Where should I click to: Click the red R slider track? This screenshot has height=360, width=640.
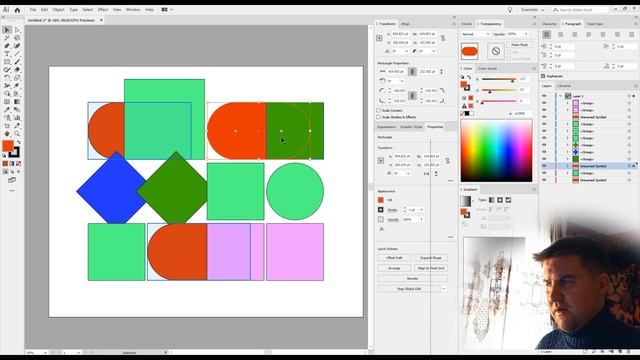tap(499, 79)
